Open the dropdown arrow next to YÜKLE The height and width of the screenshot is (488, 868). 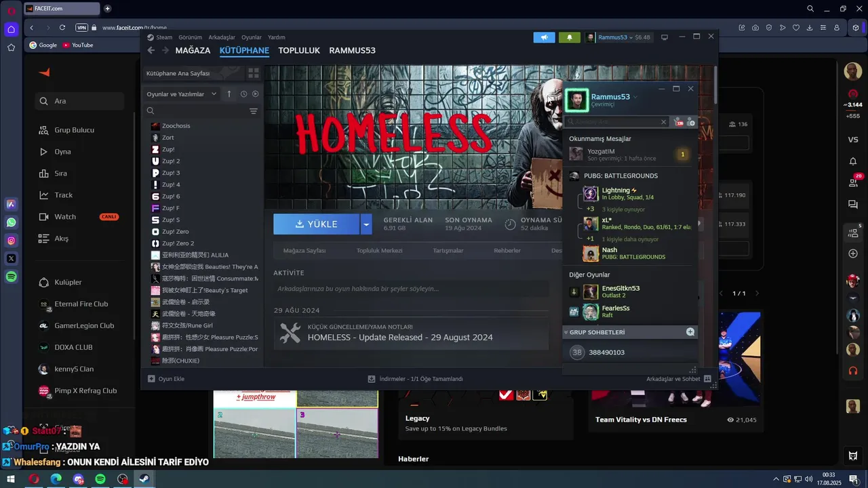(366, 224)
